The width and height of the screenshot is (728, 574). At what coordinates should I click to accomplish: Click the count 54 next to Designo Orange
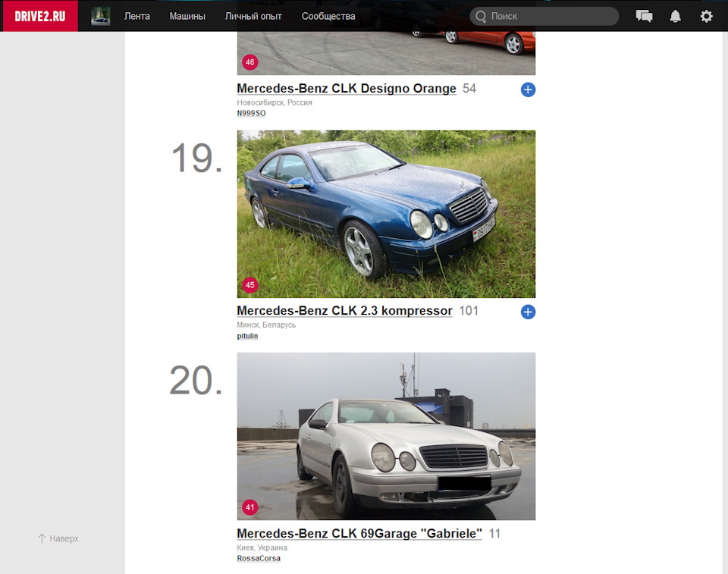click(469, 88)
